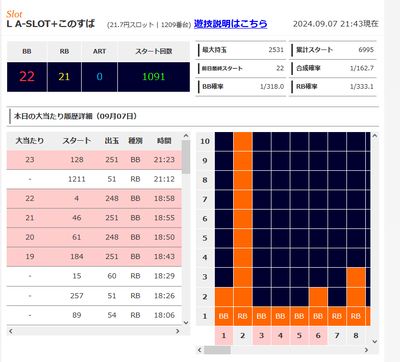
Task: Click chart column number 3
Action: tap(261, 336)
